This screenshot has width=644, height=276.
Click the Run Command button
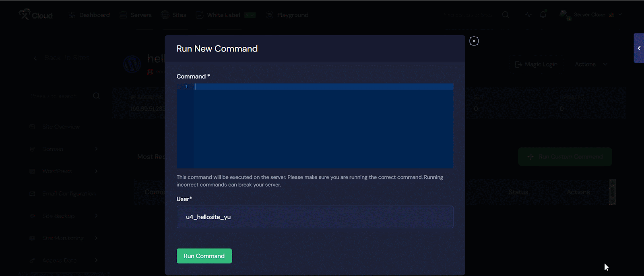(x=204, y=256)
